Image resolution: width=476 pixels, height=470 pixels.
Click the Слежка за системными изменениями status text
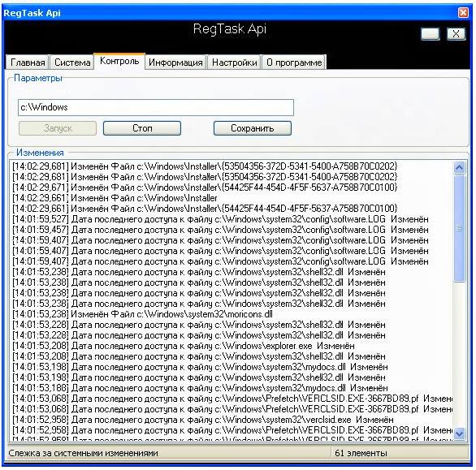[x=83, y=453]
